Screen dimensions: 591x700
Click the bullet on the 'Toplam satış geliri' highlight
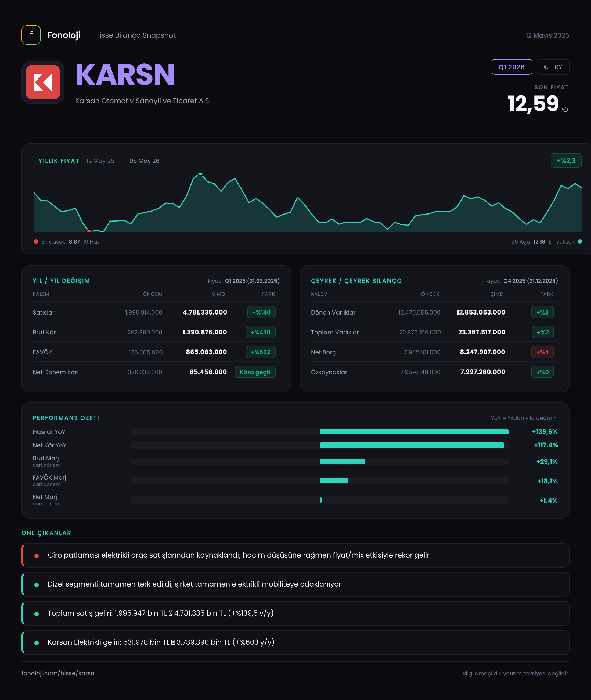(37, 614)
